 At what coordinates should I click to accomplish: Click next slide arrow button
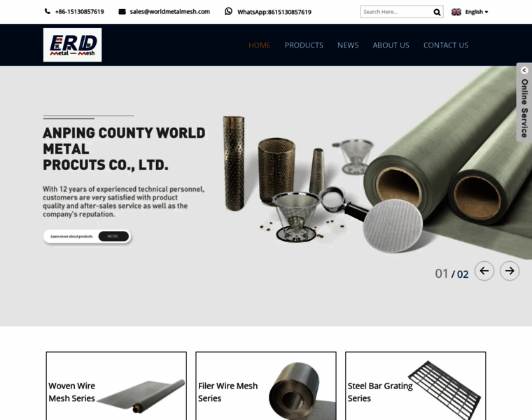[x=510, y=271]
